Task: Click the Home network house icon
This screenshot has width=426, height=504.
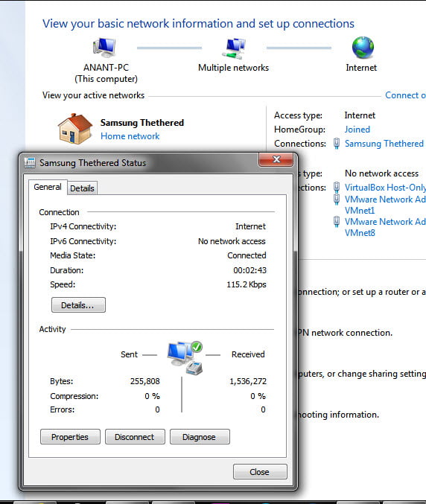Action: [75, 129]
